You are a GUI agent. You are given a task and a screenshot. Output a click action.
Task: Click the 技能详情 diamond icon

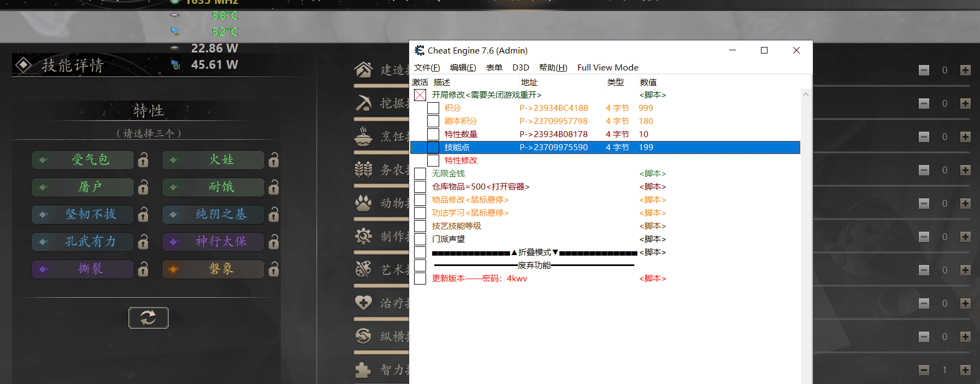[x=23, y=65]
